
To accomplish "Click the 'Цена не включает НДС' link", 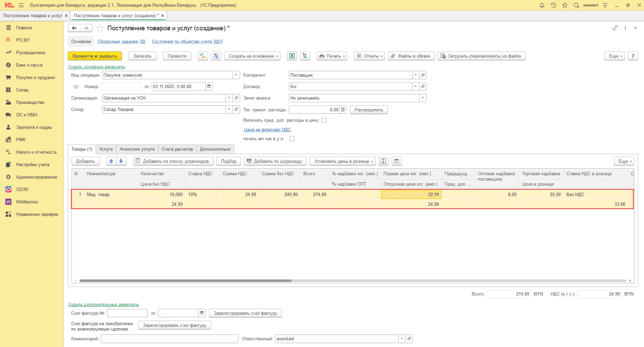I will (x=267, y=129).
